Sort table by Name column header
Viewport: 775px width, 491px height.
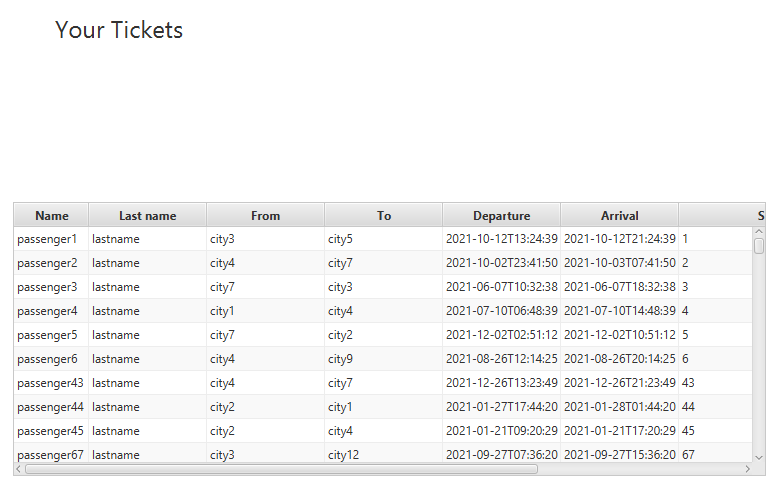point(51,215)
